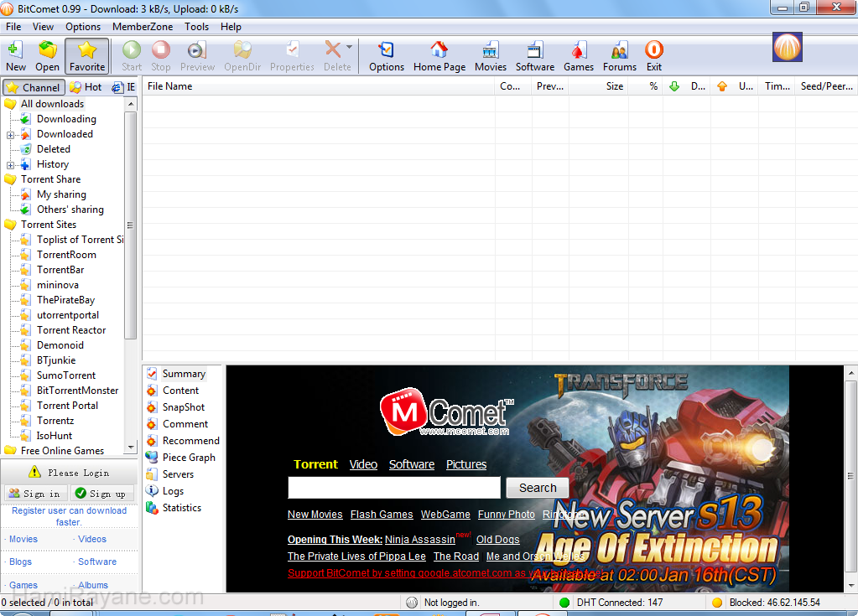This screenshot has height=616, width=858.
Task: Click the green DHT Connected status indicator
Action: 564,603
